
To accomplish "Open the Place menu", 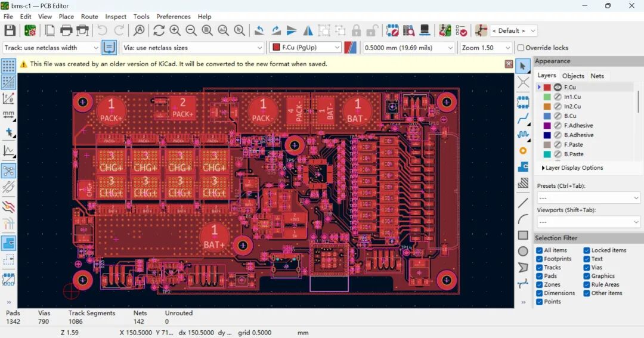I will (x=66, y=17).
